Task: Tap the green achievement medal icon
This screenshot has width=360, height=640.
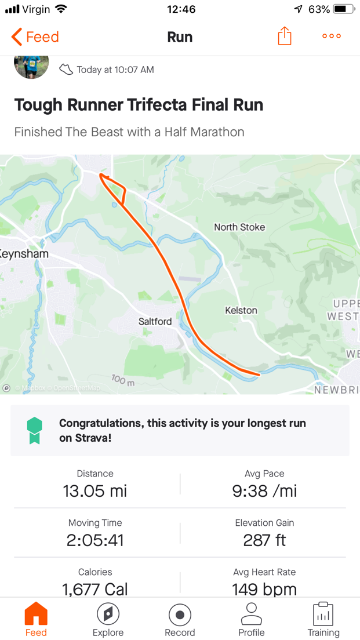Action: click(x=34, y=430)
